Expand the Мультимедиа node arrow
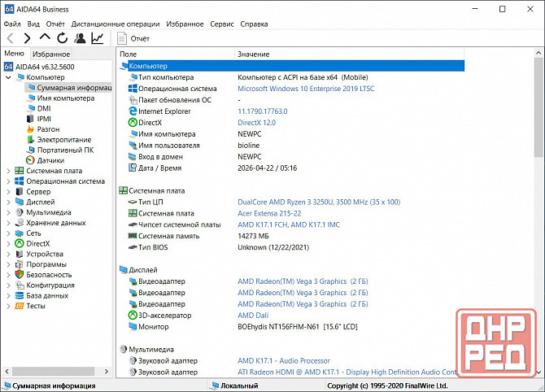 pos(8,212)
